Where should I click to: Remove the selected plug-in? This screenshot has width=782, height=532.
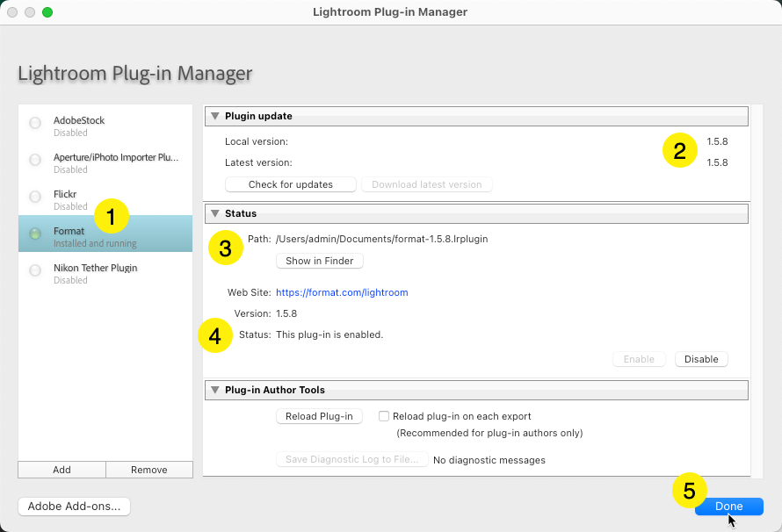point(149,470)
